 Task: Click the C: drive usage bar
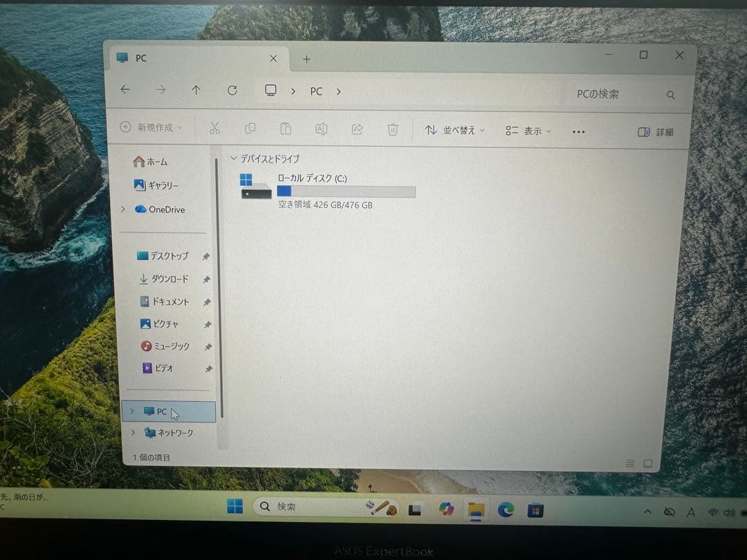(347, 192)
